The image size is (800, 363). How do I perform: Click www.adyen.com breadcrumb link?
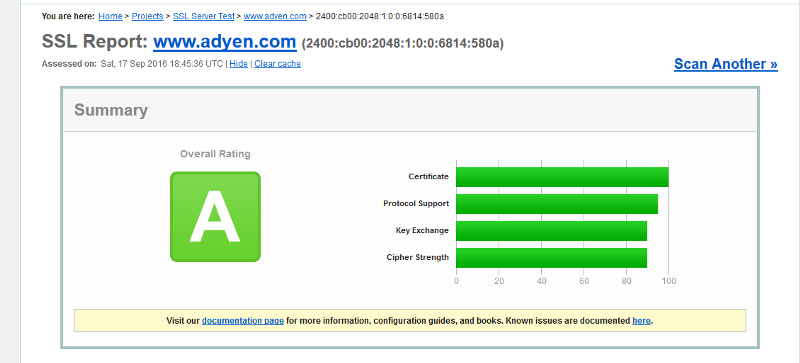click(x=275, y=16)
